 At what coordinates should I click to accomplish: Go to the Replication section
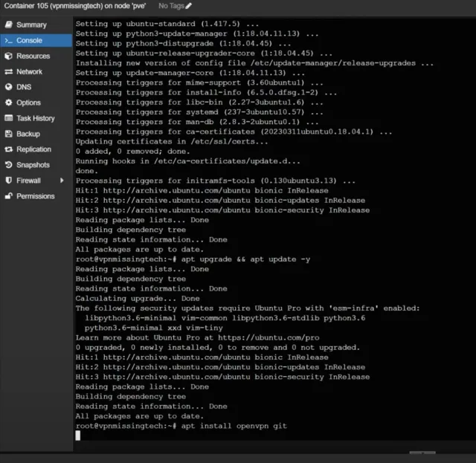coord(33,149)
